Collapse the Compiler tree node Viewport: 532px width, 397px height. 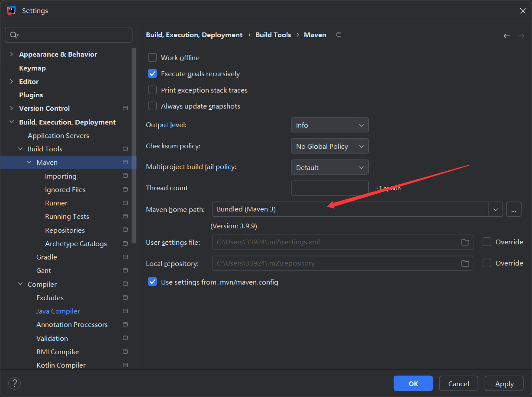pos(20,284)
